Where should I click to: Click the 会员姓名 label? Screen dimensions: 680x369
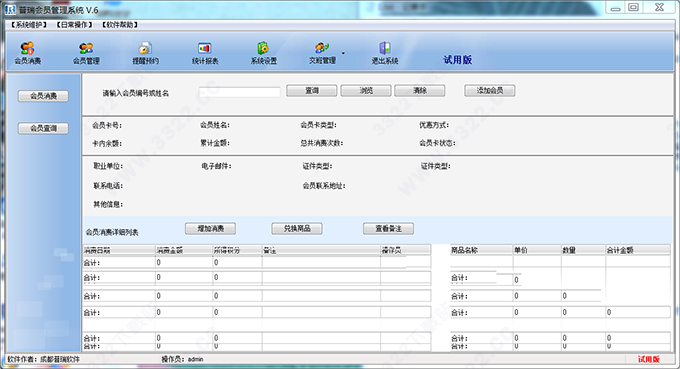point(215,125)
